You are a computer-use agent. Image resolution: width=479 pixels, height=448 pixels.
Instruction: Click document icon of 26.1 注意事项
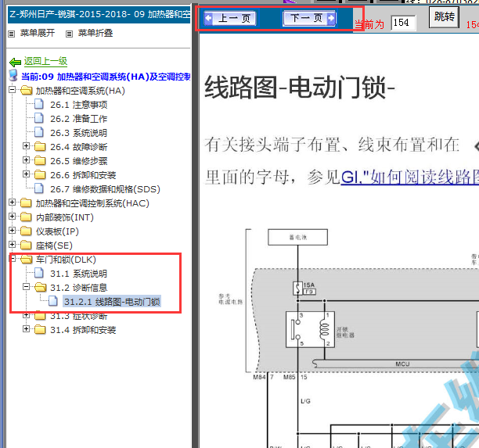[x=39, y=104]
